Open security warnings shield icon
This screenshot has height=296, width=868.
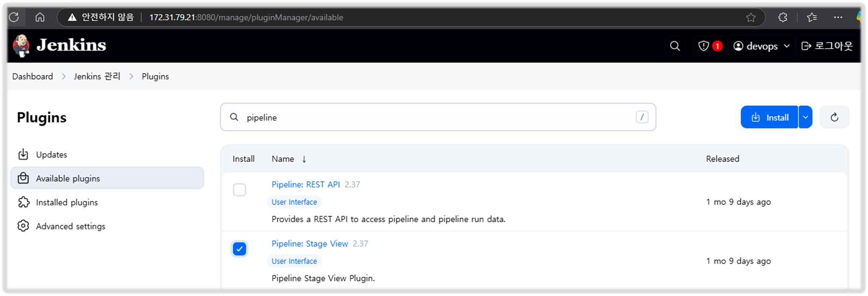[x=703, y=46]
